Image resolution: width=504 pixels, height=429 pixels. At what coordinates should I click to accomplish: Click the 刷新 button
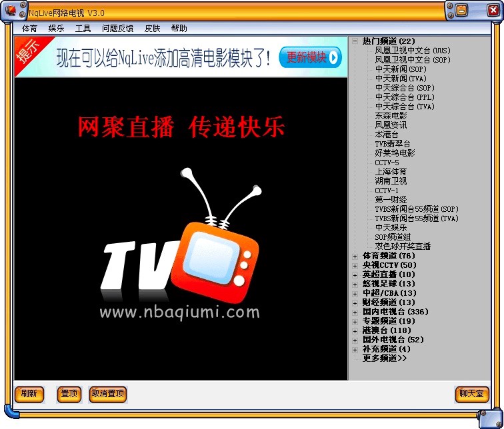[x=29, y=394]
